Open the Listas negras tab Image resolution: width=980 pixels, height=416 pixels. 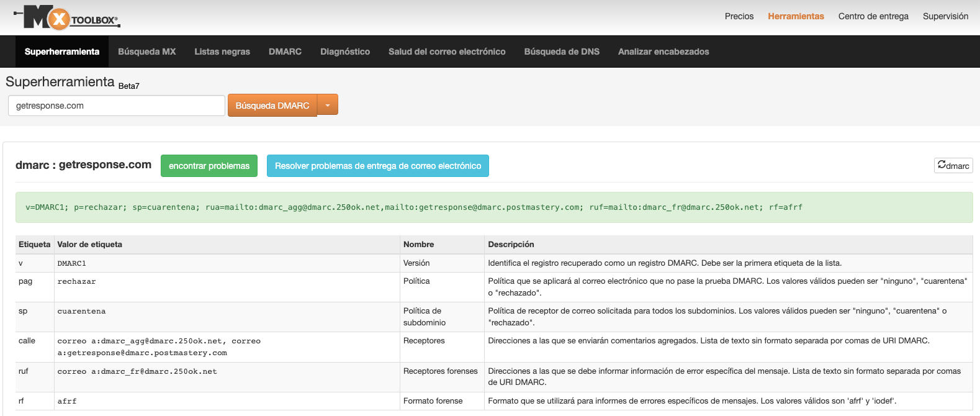(x=222, y=52)
